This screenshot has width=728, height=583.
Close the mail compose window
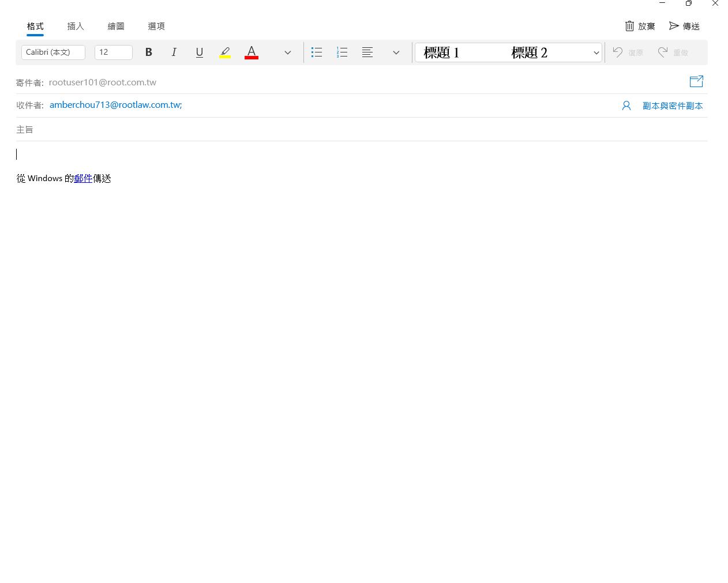(x=715, y=3)
